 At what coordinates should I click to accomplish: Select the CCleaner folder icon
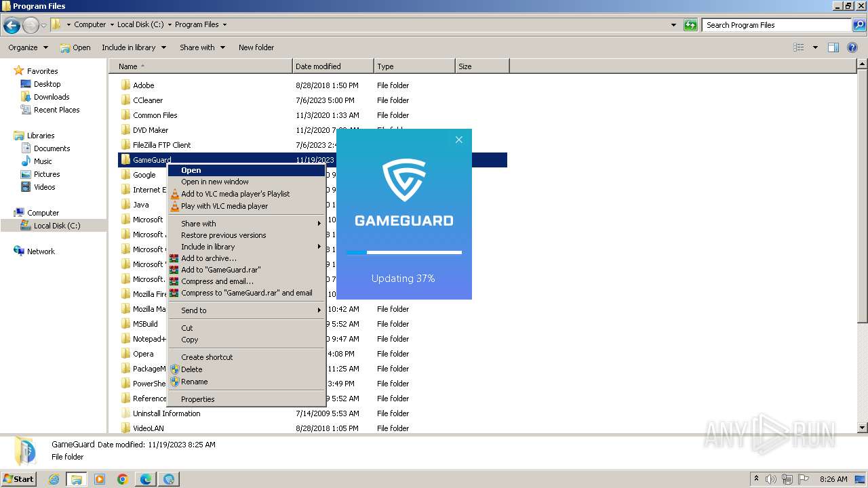(x=125, y=100)
